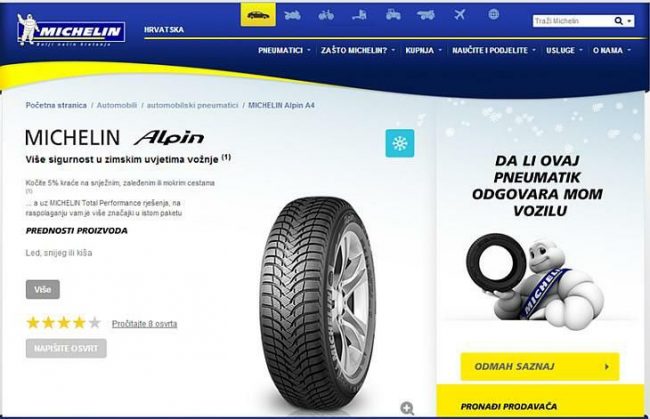Click the Pročitajte 8 osvrta link
The image size is (650, 419).
(x=144, y=324)
